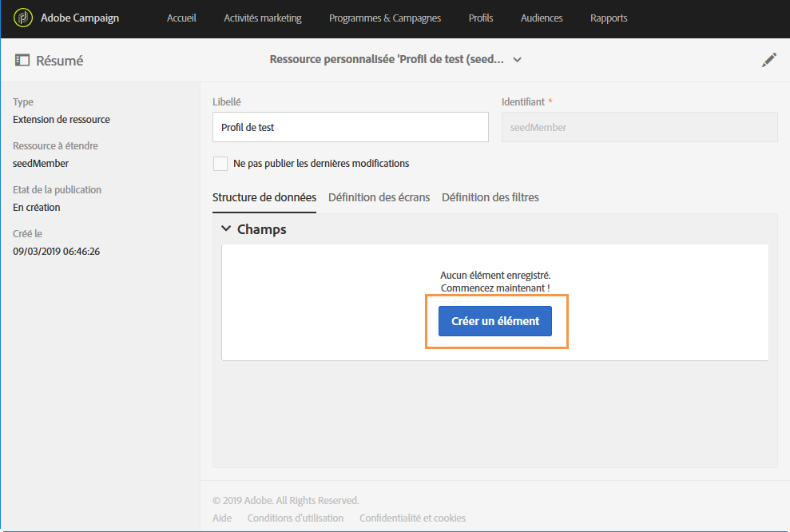Viewport: 790px width, 532px height.
Task: Open the Profils menu
Action: tap(481, 18)
